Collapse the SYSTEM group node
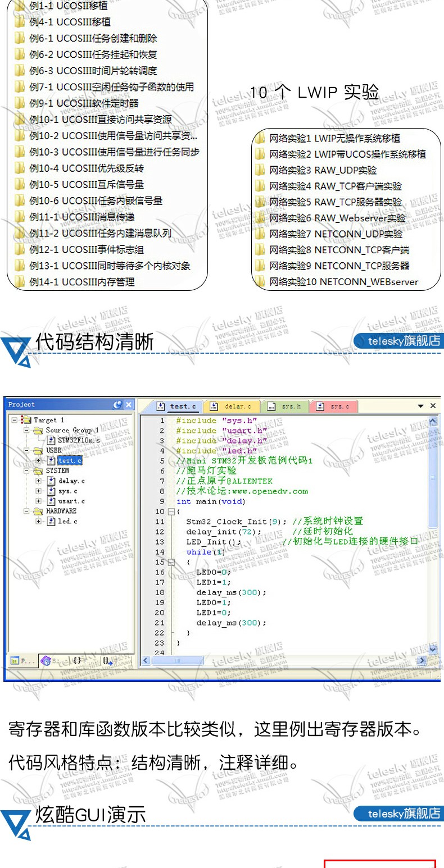 (x=26, y=471)
